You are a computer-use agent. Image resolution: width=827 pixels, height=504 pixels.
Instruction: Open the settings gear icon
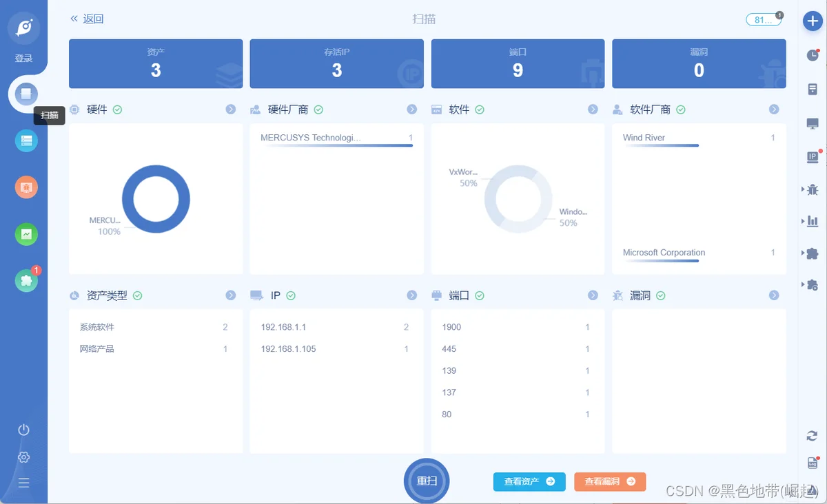tap(24, 457)
